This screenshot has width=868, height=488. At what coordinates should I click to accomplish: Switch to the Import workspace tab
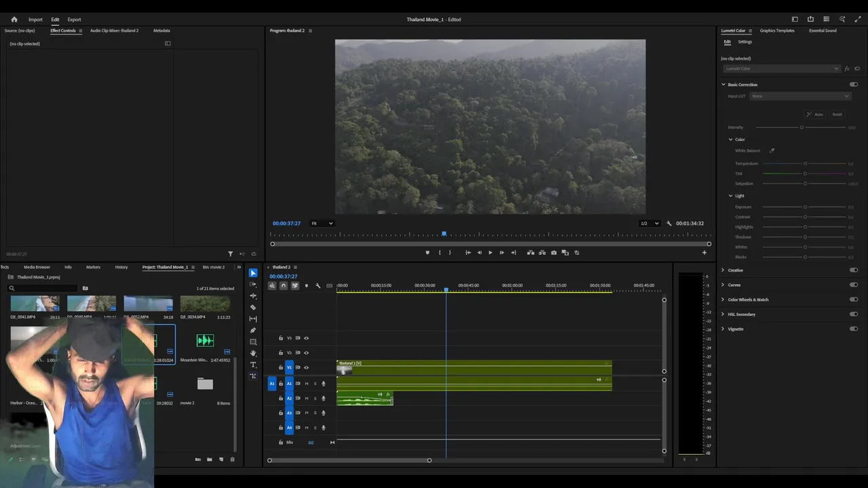point(35,20)
